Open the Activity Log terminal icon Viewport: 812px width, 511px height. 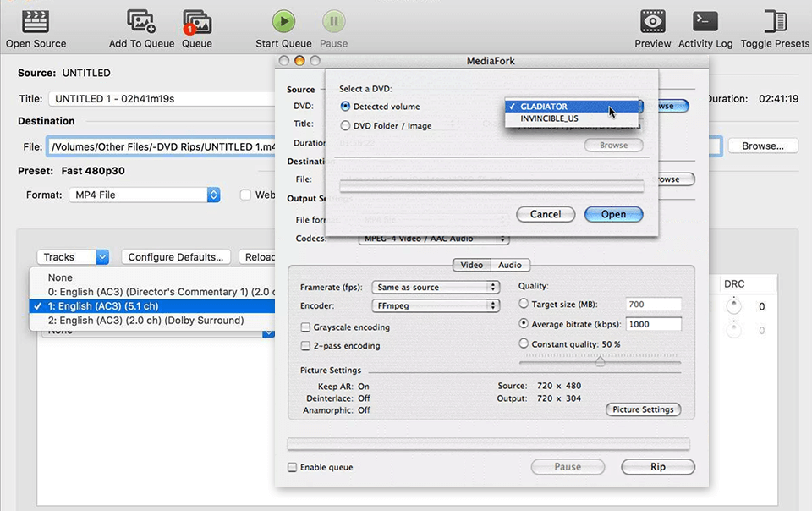(x=705, y=22)
